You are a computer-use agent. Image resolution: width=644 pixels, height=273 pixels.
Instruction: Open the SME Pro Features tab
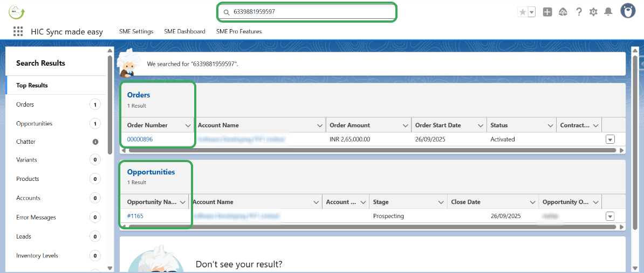click(239, 32)
